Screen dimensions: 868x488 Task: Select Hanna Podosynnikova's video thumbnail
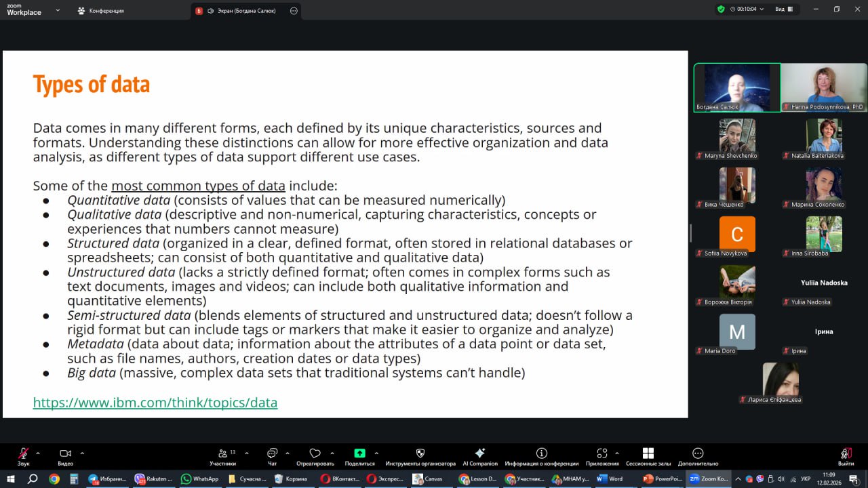[x=824, y=87]
